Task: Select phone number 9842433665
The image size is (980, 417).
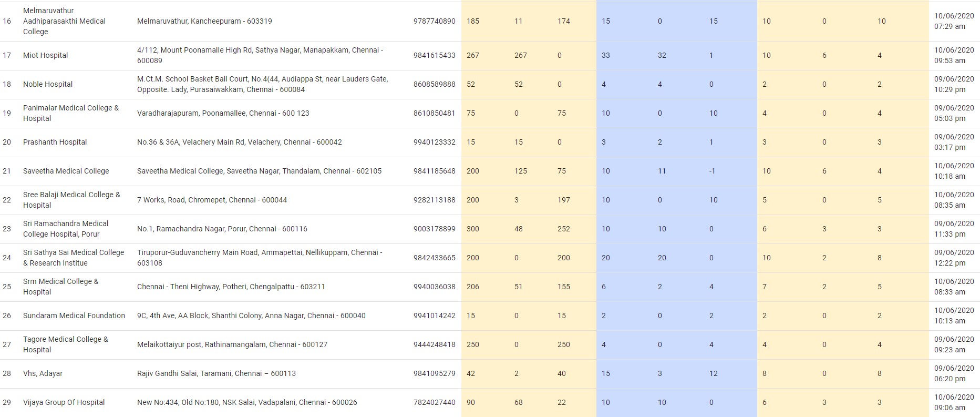Action: tap(435, 258)
